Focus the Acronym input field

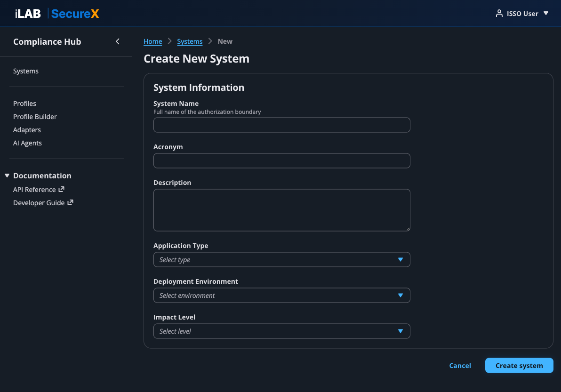(x=281, y=160)
